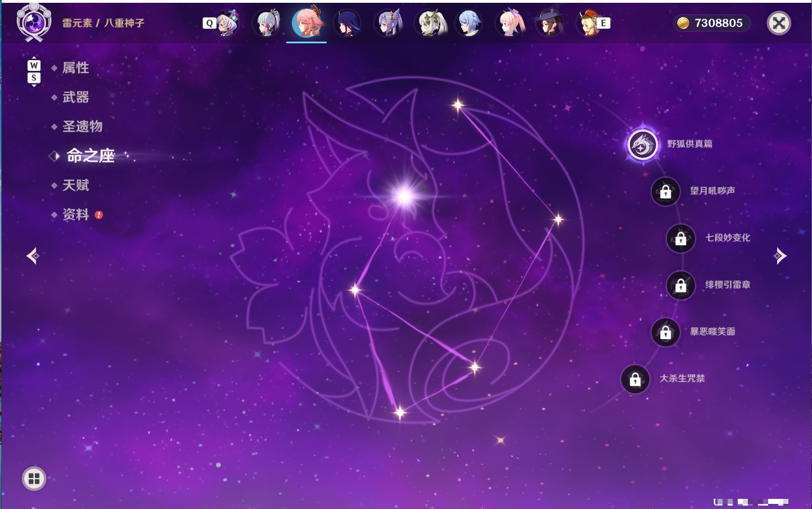Close the character screen with X button
Image resolution: width=812 pixels, height=509 pixels.
[779, 23]
